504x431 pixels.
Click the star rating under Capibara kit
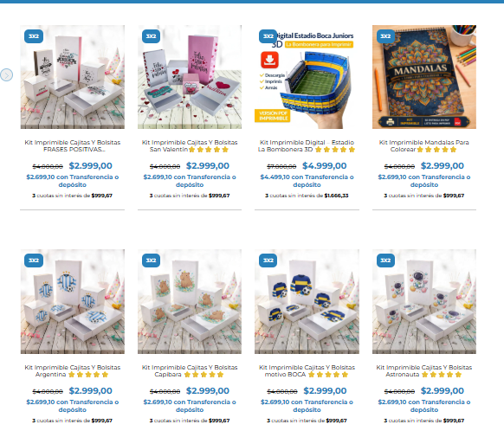coord(204,375)
